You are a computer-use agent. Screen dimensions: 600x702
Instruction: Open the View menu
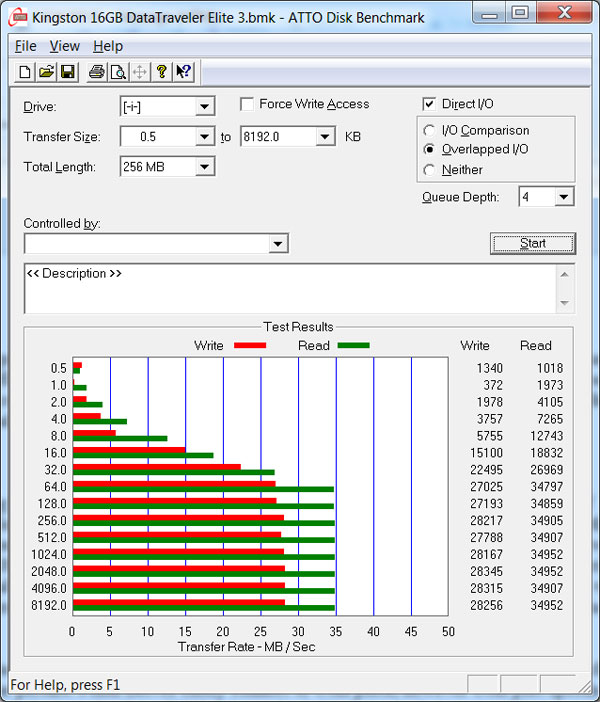(x=64, y=46)
